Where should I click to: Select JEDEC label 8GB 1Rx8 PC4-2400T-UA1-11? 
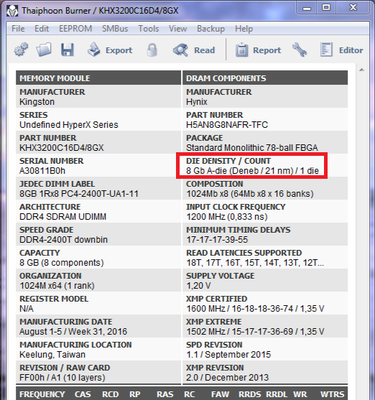pyautogui.click(x=79, y=194)
